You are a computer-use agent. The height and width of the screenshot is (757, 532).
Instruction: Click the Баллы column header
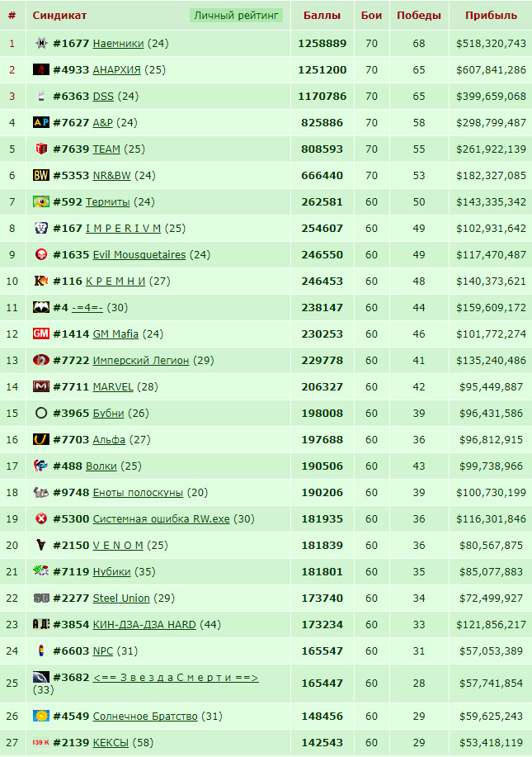322,16
